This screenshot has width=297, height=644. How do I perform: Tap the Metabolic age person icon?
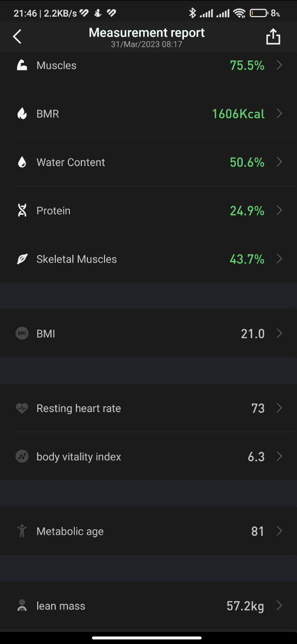click(22, 531)
